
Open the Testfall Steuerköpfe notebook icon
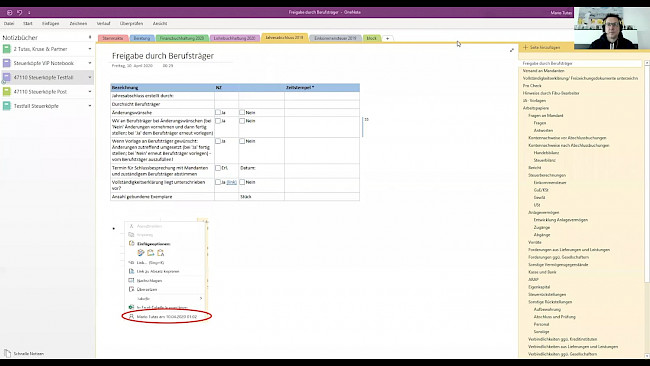point(7,106)
